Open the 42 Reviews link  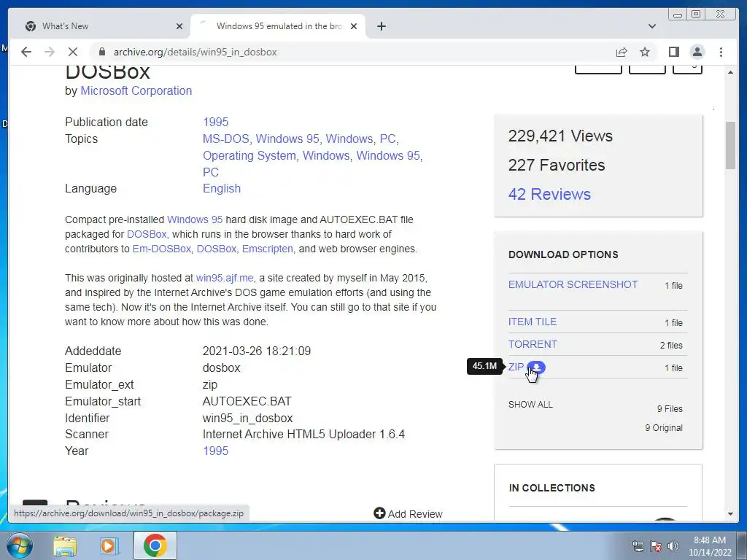549,194
